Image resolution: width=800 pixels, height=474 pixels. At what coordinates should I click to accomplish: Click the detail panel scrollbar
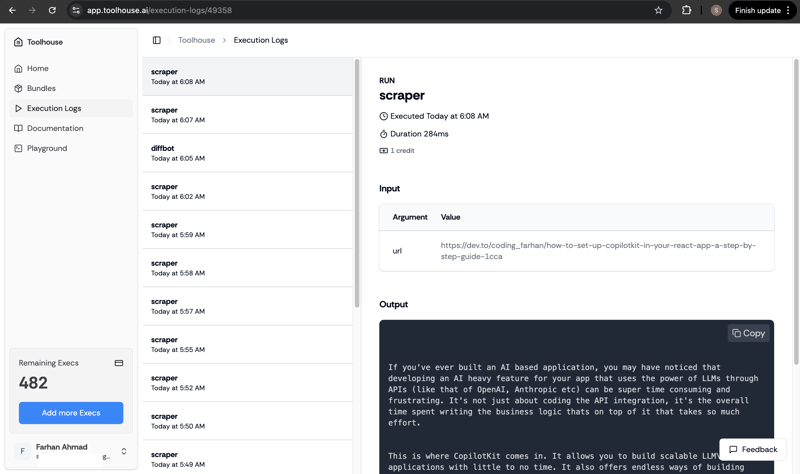(x=795, y=212)
